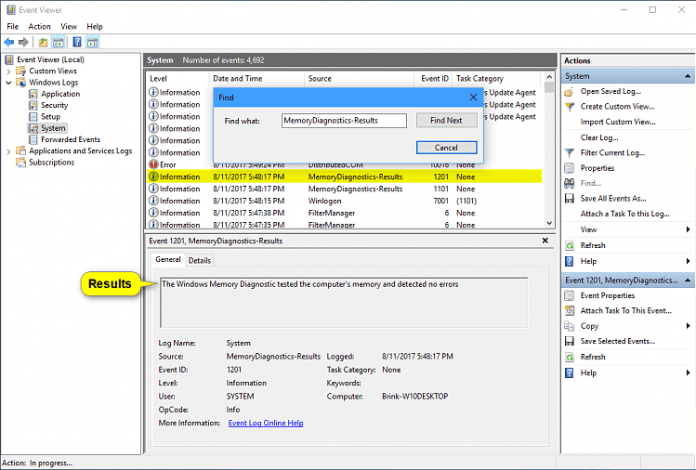Open the Action menu

[x=40, y=27]
